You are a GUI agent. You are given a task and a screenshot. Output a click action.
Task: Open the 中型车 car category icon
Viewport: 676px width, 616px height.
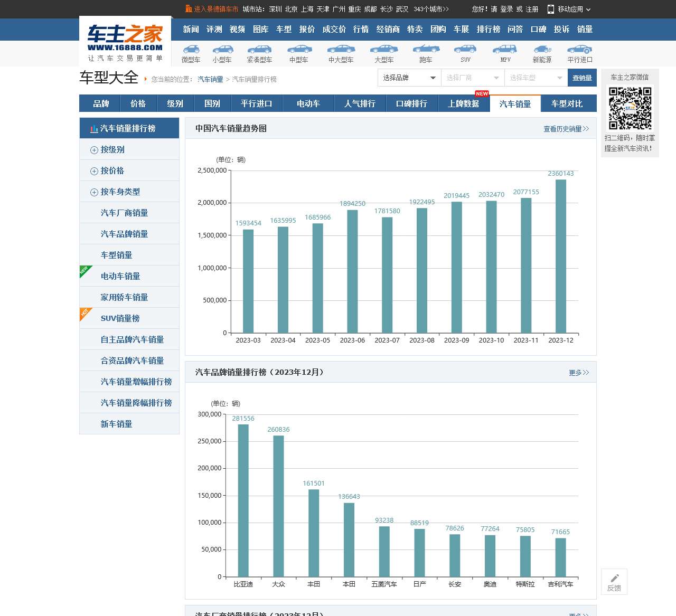tap(299, 49)
